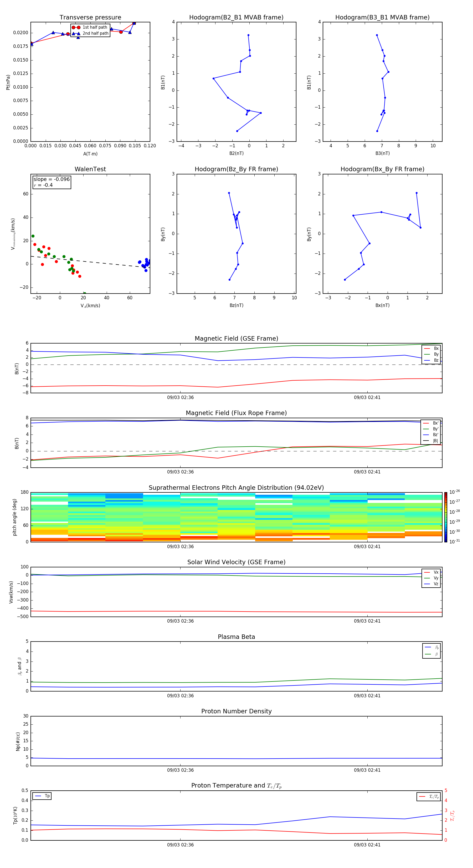
Task: Click '09/03 02:36' under the Proton Number Density plot
Action: point(181,770)
